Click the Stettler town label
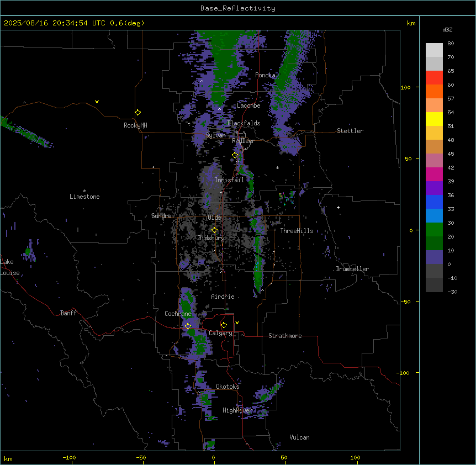Viewport: 476px width, 465px height. 350,131
